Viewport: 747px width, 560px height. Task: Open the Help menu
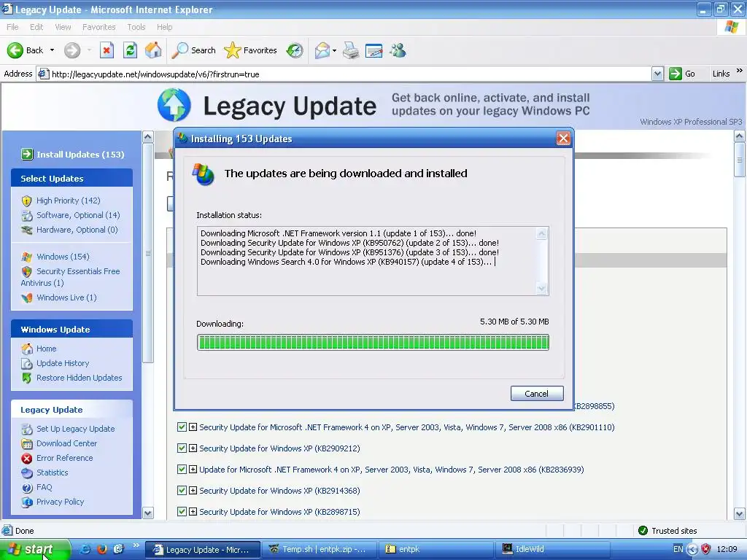click(164, 27)
